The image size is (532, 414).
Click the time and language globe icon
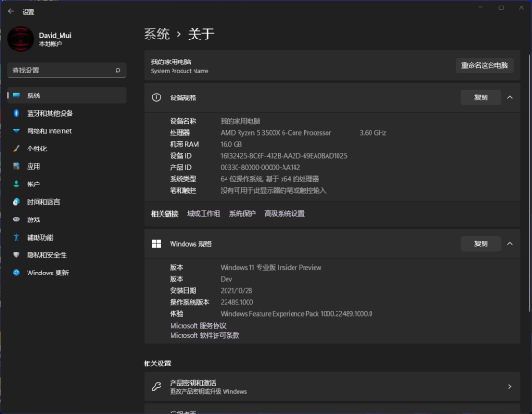pyautogui.click(x=17, y=202)
